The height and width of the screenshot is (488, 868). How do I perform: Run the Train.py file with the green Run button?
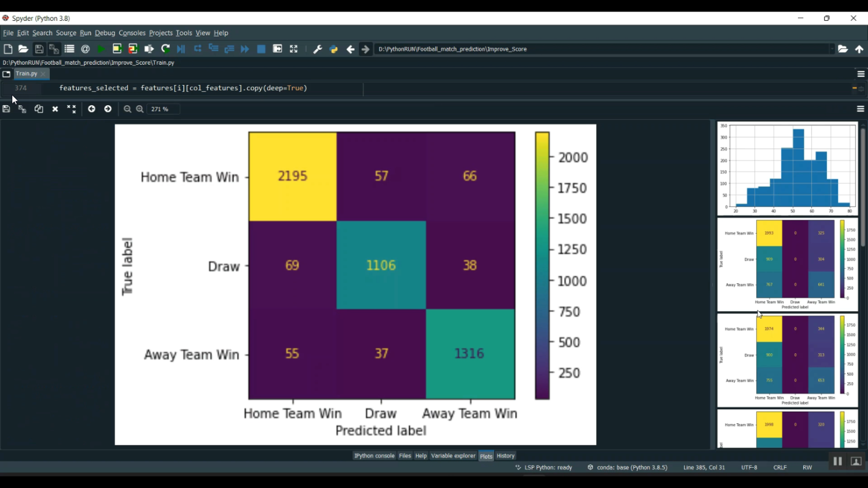coord(100,49)
